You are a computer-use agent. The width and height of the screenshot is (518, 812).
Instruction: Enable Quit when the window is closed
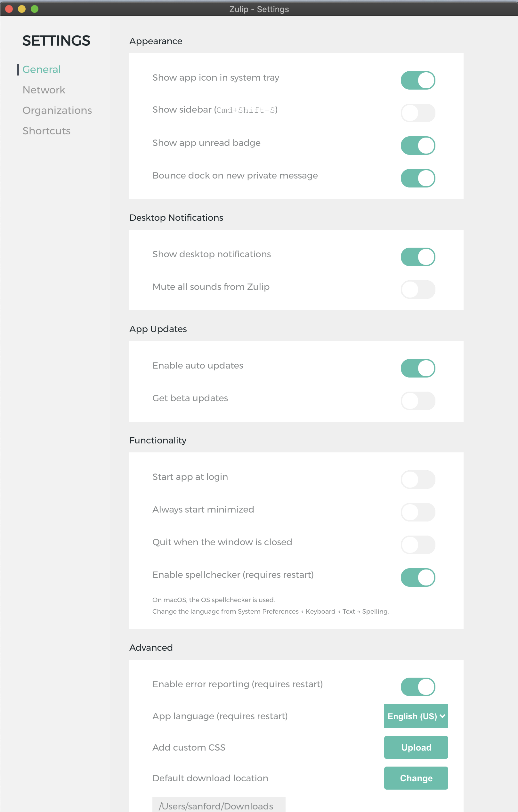(418, 545)
